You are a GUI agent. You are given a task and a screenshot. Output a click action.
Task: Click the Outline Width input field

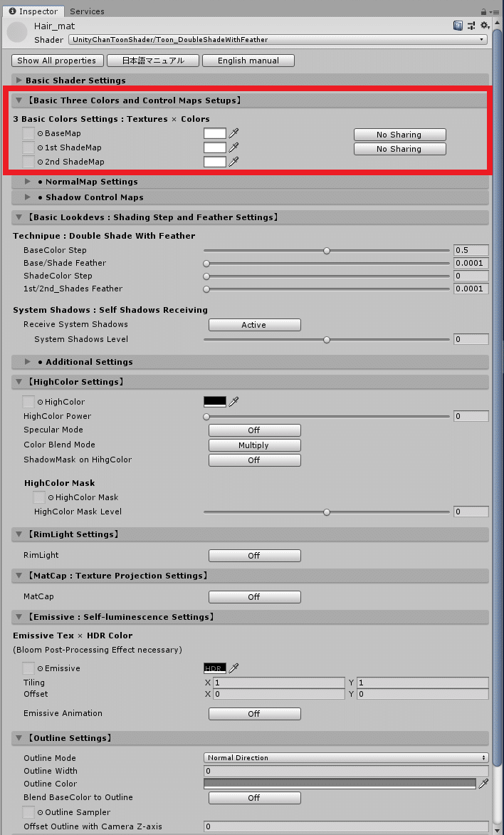pos(346,771)
